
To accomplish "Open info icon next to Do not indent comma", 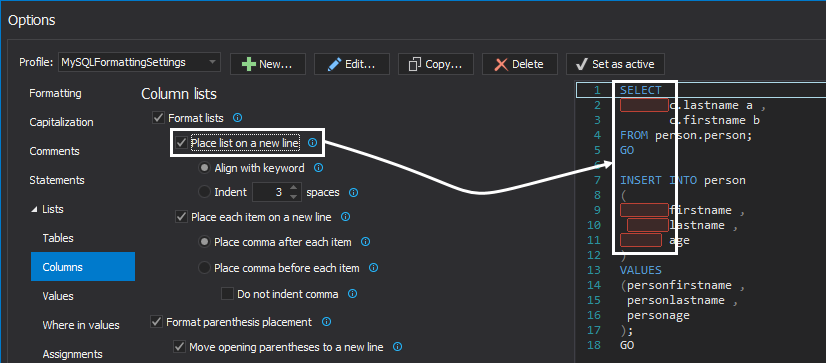I will (x=352, y=293).
